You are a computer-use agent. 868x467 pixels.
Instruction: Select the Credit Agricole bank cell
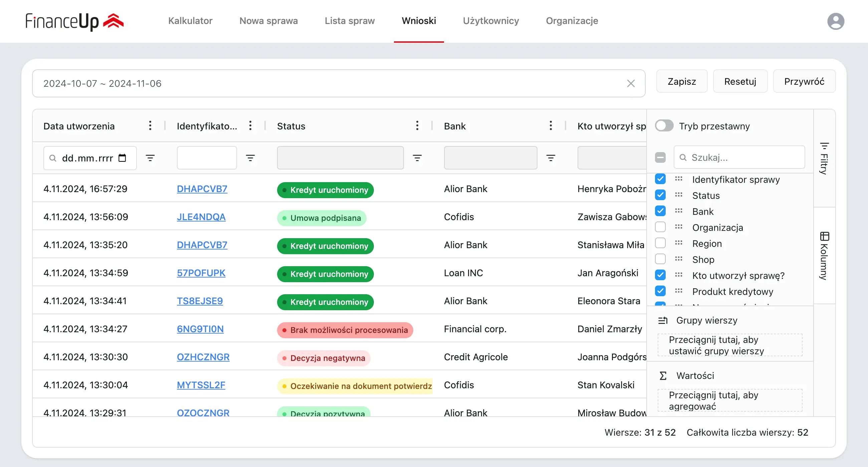[x=476, y=357]
